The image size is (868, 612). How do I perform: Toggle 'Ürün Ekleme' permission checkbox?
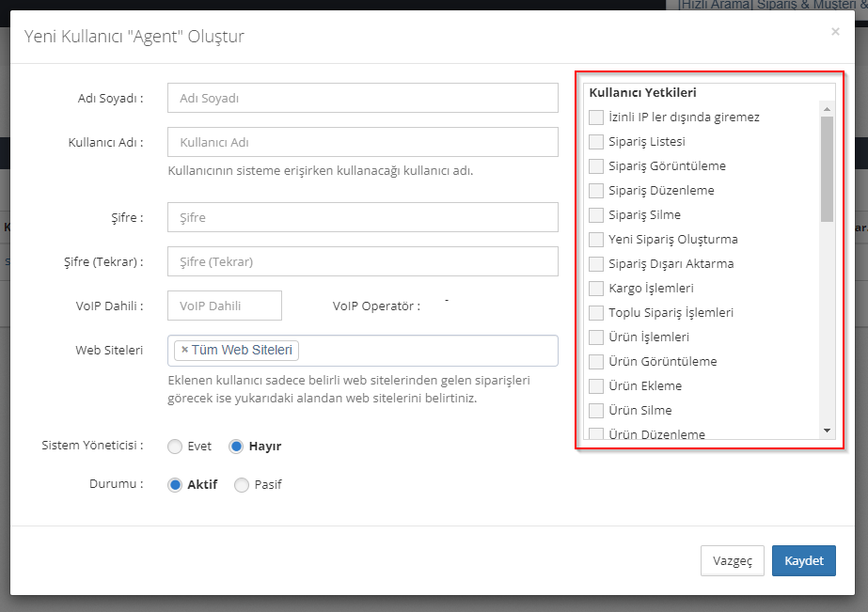click(x=595, y=386)
